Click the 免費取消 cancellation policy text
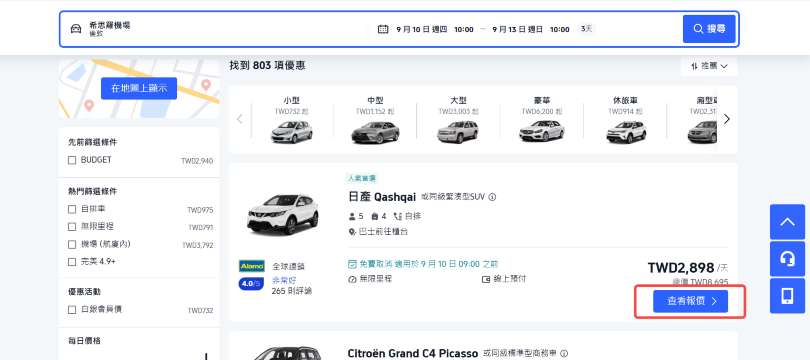Image resolution: width=810 pixels, height=360 pixels. 428,264
